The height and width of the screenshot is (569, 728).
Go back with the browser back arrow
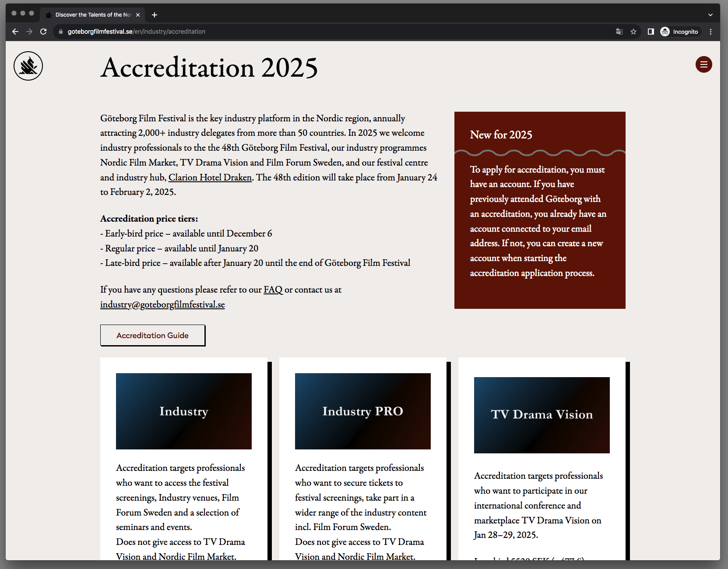15,32
